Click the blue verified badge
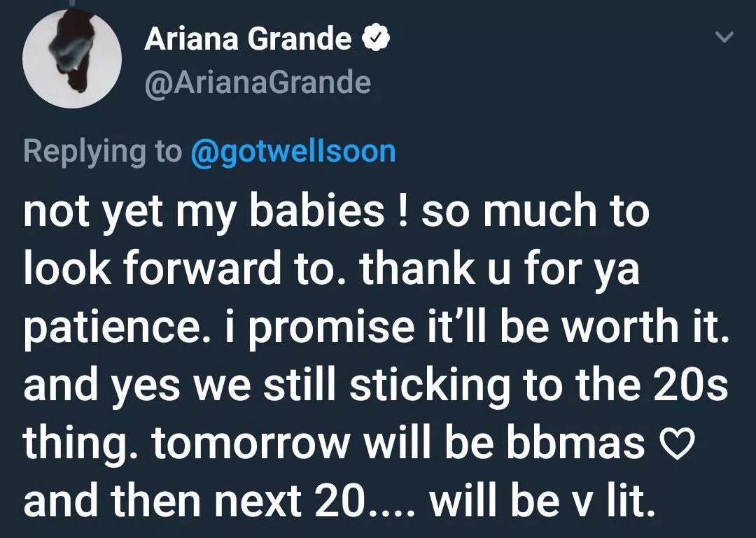 click(376, 39)
